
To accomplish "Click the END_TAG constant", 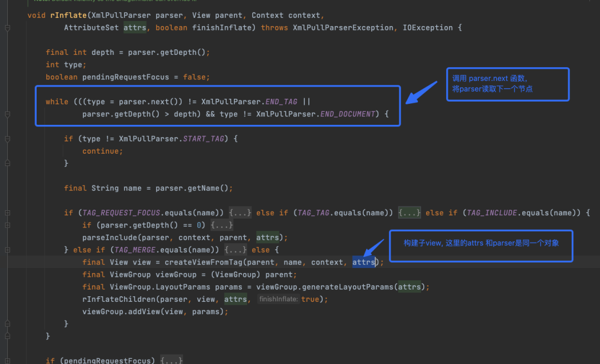I will pyautogui.click(x=281, y=102).
